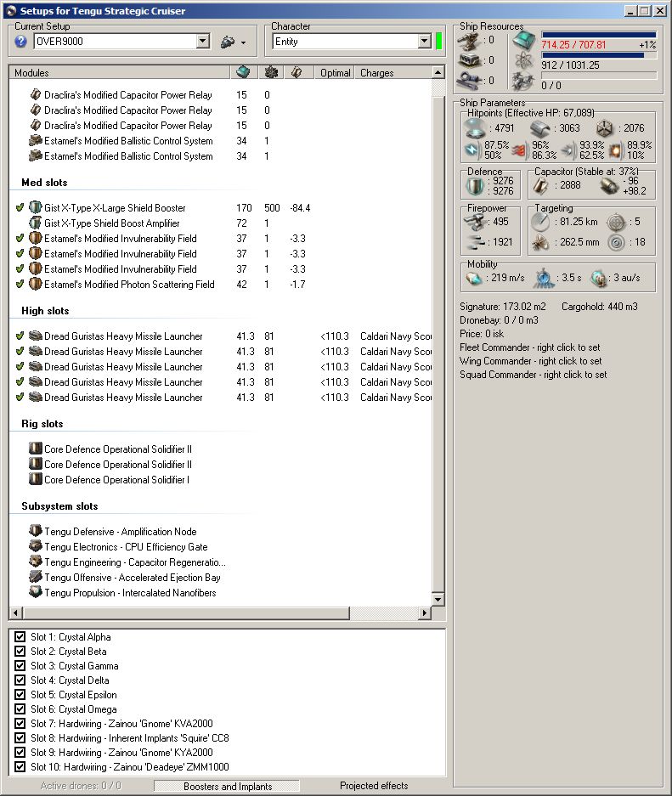Screen dimensions: 672x796
Task: Click the sensor strength icon showing 18
Action: pyautogui.click(x=616, y=243)
